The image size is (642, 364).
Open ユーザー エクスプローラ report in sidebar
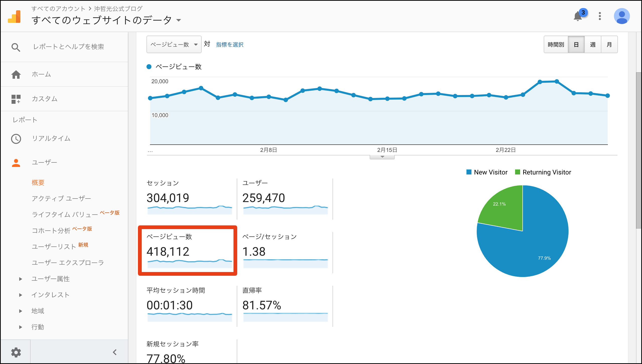click(68, 263)
